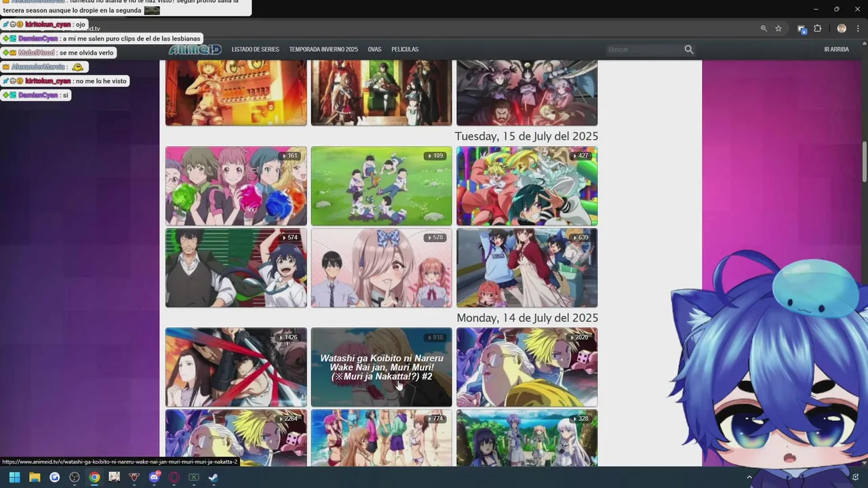Open the episode thumbnail with 639 views

(x=527, y=268)
